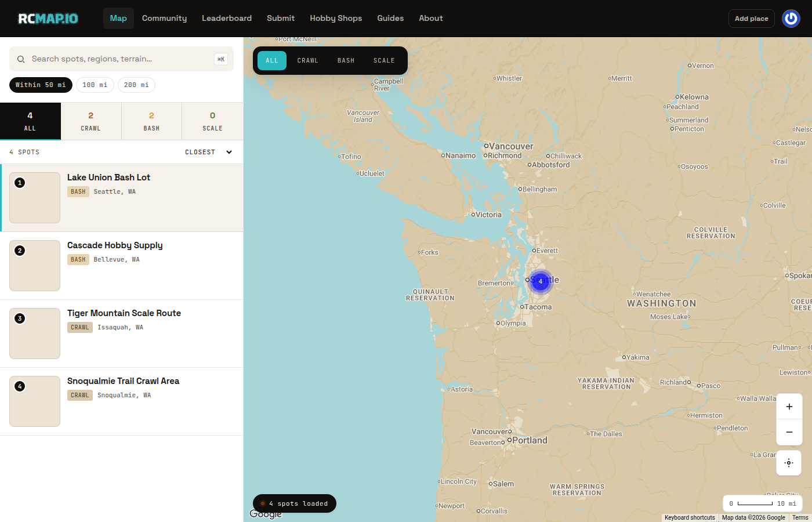The width and height of the screenshot is (812, 522).
Task: Click the search magnifier icon
Action: pos(21,59)
